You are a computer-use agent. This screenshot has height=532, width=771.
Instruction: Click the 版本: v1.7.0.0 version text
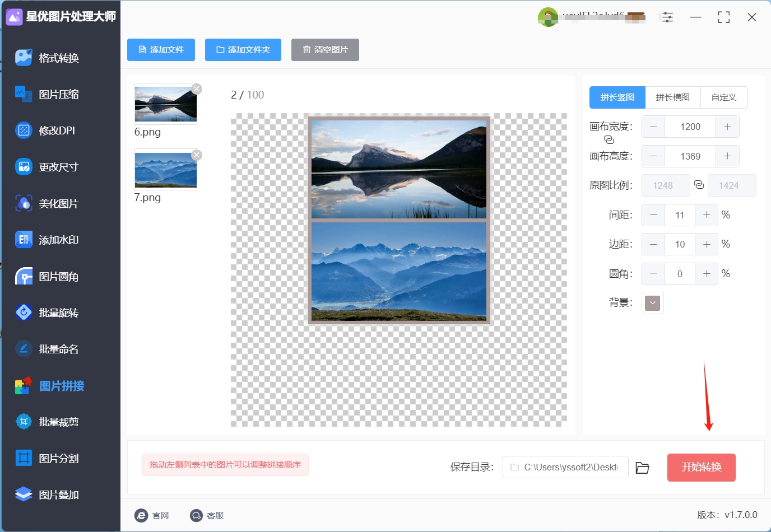pos(727,515)
